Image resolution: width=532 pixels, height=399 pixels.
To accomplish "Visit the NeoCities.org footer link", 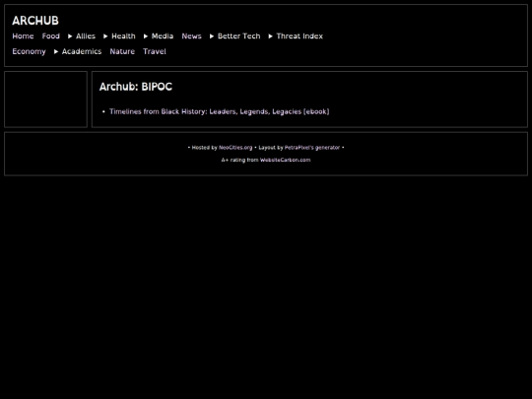I will 235,148.
